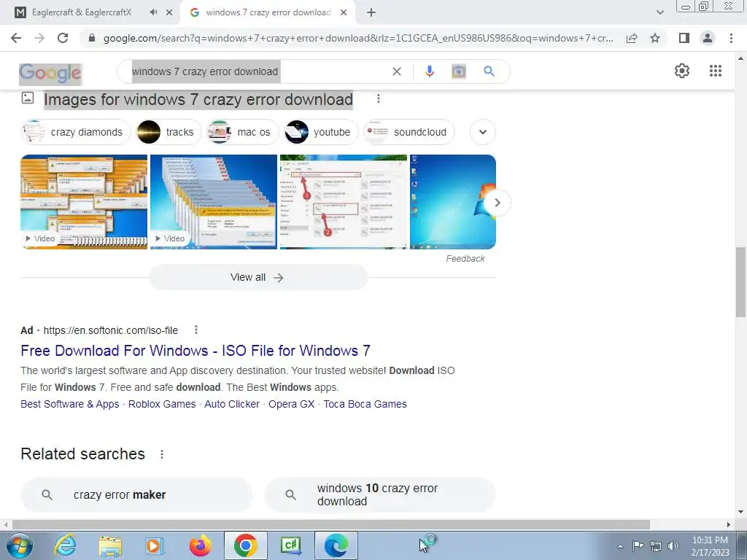Mute the Eaglercraft tab audio
Image resolution: width=747 pixels, height=560 pixels.
(153, 12)
